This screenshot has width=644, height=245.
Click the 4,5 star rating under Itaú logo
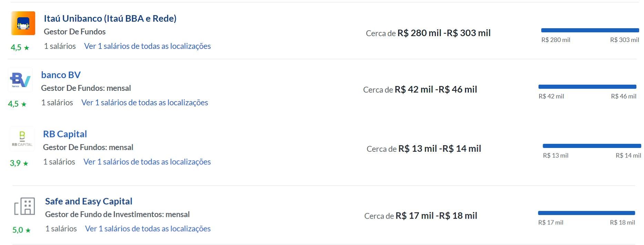pos(20,47)
